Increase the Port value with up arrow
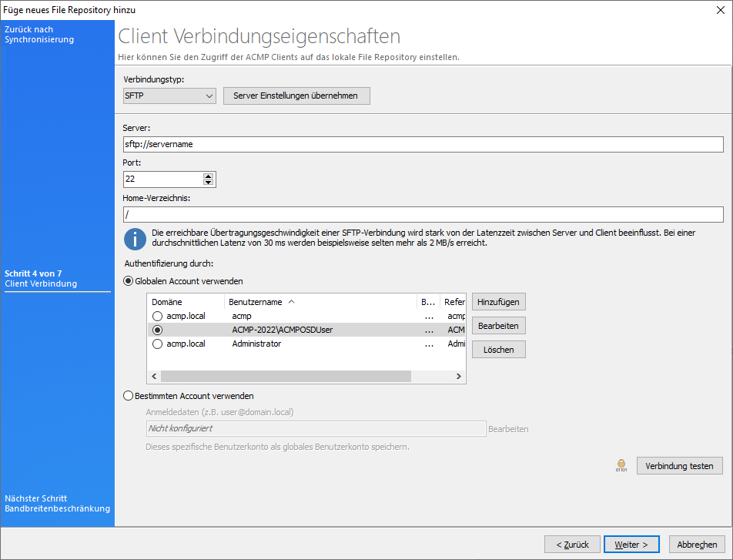 point(208,175)
